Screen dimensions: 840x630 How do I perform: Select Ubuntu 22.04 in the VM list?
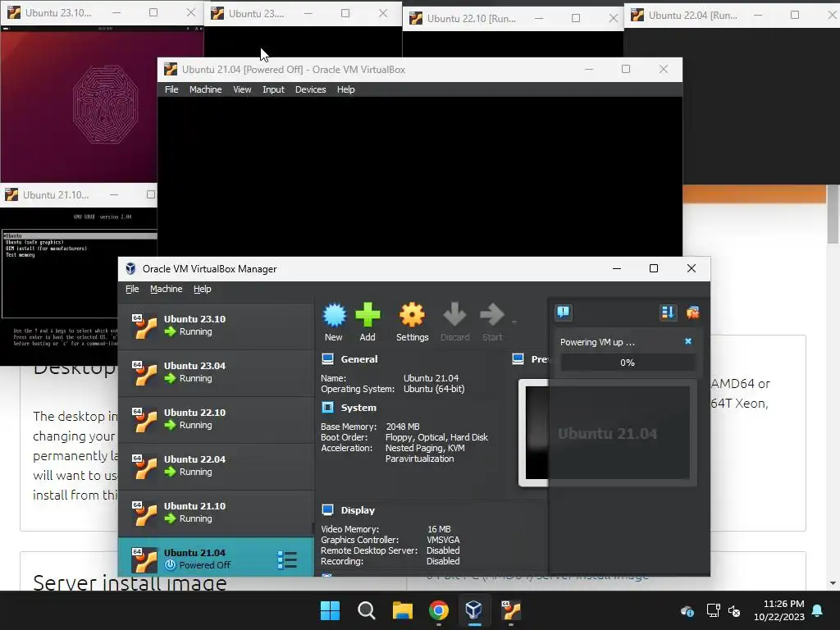pyautogui.click(x=216, y=466)
